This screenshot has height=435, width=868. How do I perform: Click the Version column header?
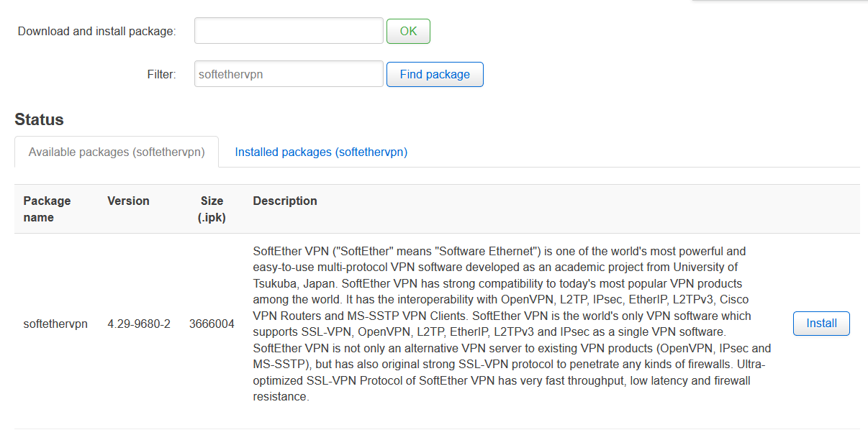tap(128, 201)
